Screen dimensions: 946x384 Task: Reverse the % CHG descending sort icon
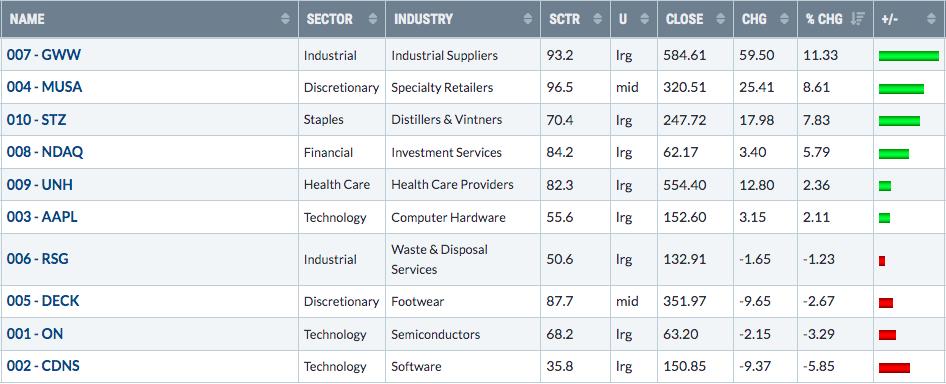click(x=857, y=19)
